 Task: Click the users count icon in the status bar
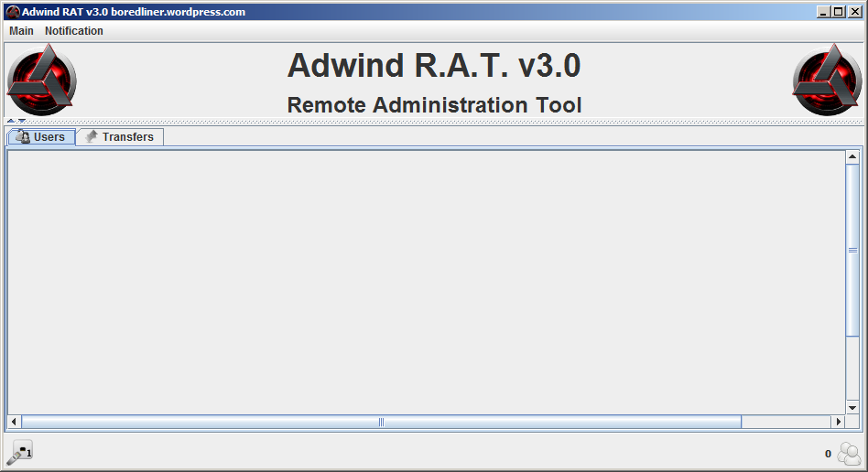coord(849,453)
